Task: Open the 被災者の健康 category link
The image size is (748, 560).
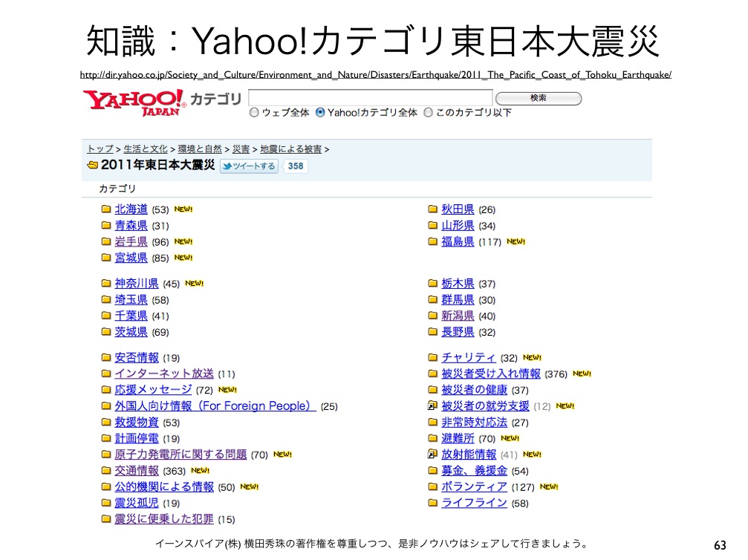Action: click(474, 390)
